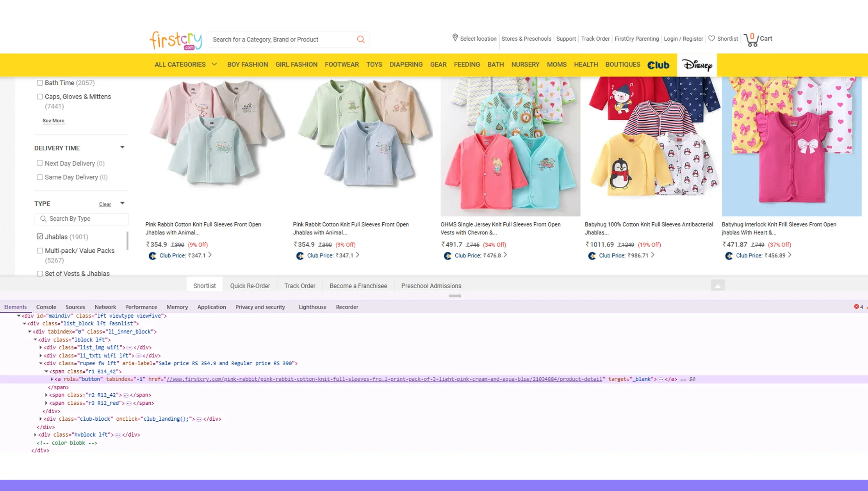Click the FirstCry logo
Screen dimensions: 868x491
click(x=176, y=40)
